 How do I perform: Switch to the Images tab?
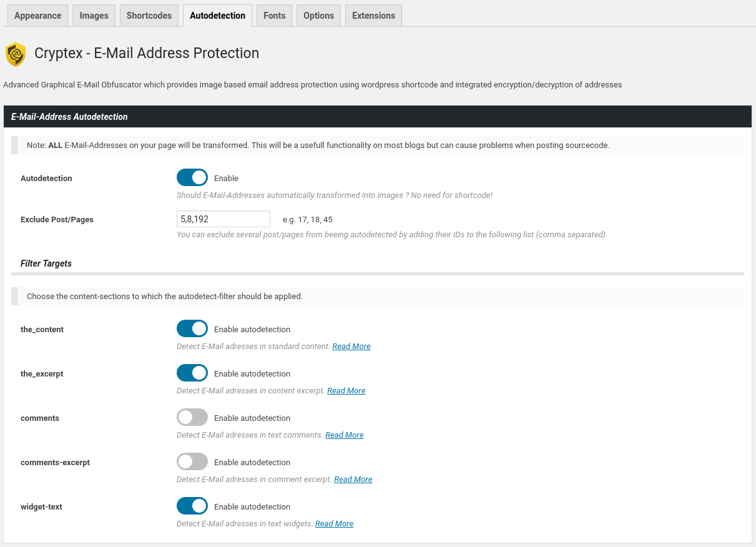click(x=94, y=16)
